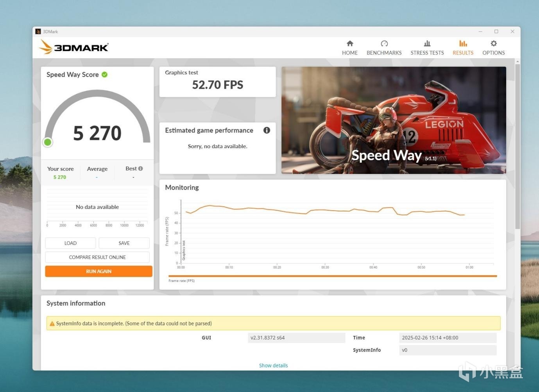Viewport: 539px width, 392px height.
Task: Load a saved result with LOAD
Action: point(70,243)
